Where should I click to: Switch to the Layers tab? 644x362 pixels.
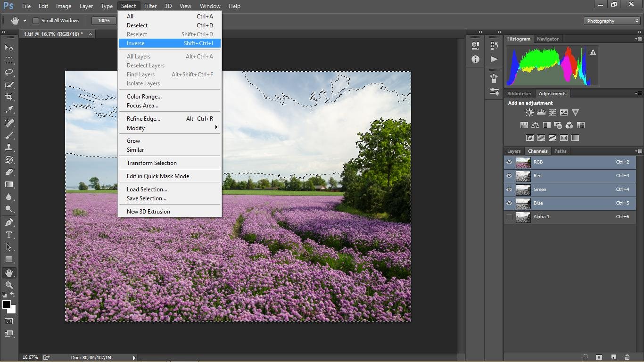pos(513,151)
